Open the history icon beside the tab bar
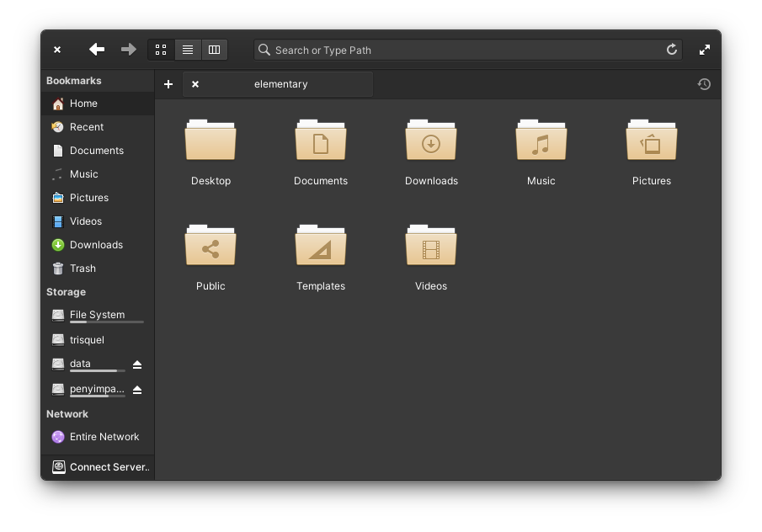 pos(704,84)
